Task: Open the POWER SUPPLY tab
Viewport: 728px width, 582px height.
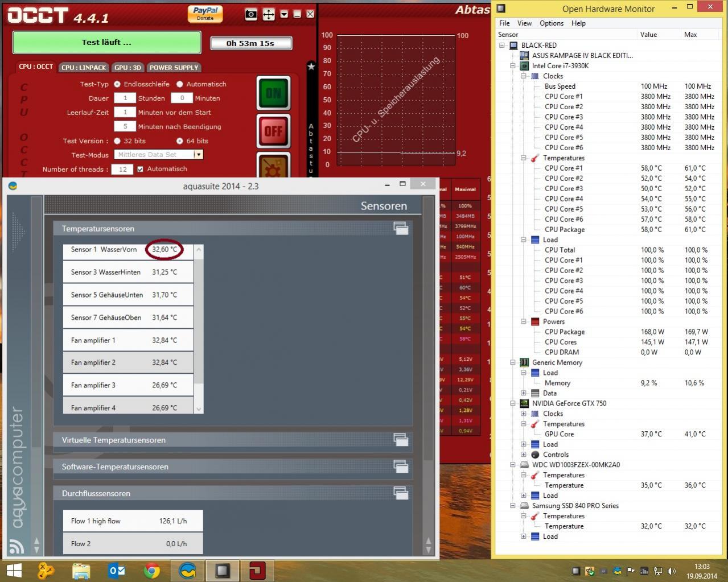Action: (x=174, y=67)
